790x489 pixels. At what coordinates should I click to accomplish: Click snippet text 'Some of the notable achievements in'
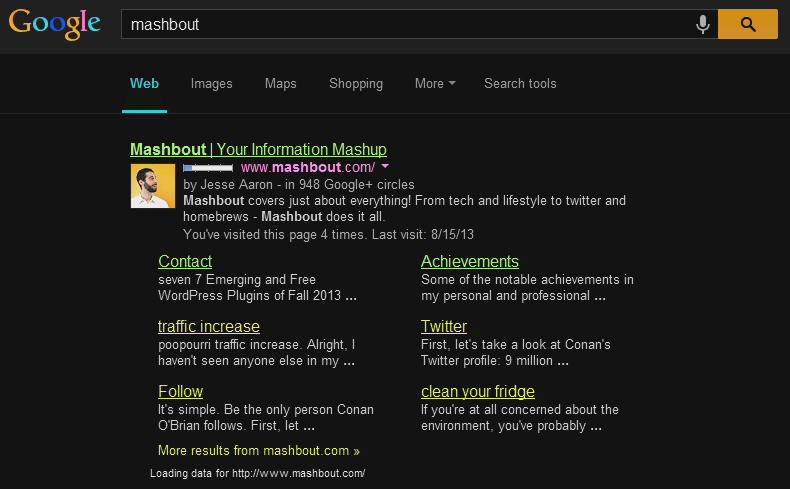coord(527,280)
